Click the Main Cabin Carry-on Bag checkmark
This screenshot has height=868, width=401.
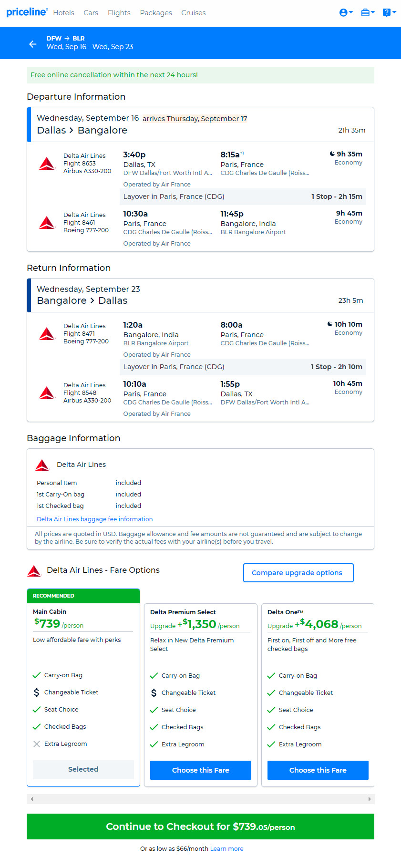[37, 675]
